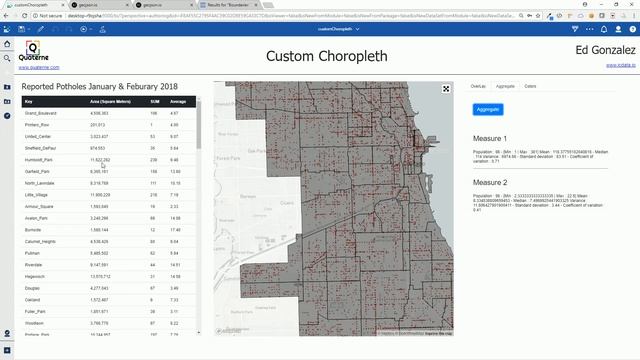The height and width of the screenshot is (360, 640).
Task: Click the save disk icon in blue toolbar
Action: [x=21, y=29]
